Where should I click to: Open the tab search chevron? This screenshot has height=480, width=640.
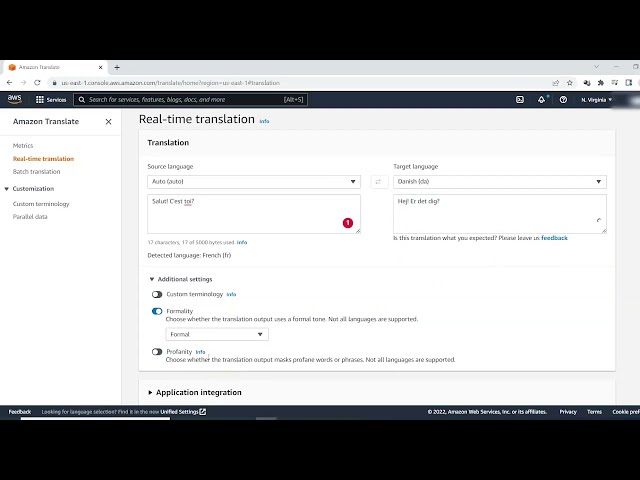tap(596, 67)
